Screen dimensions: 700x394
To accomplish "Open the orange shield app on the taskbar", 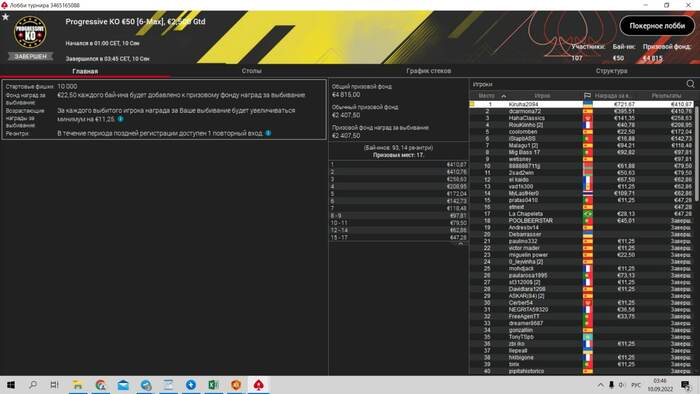I will 236,385.
